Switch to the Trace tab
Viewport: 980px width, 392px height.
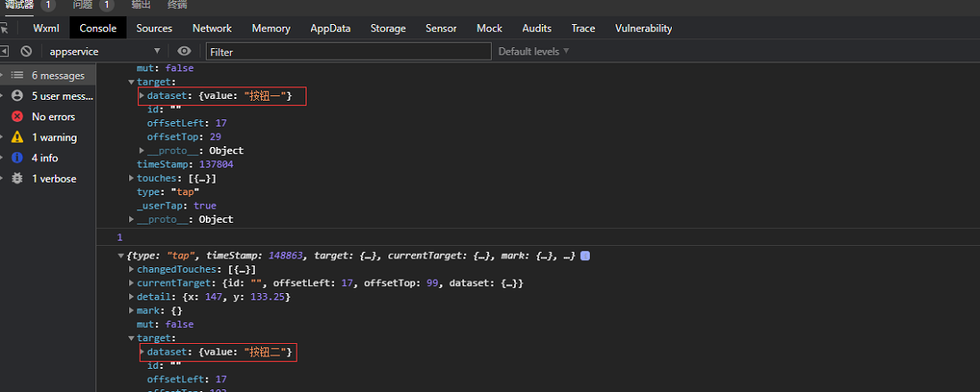point(584,29)
